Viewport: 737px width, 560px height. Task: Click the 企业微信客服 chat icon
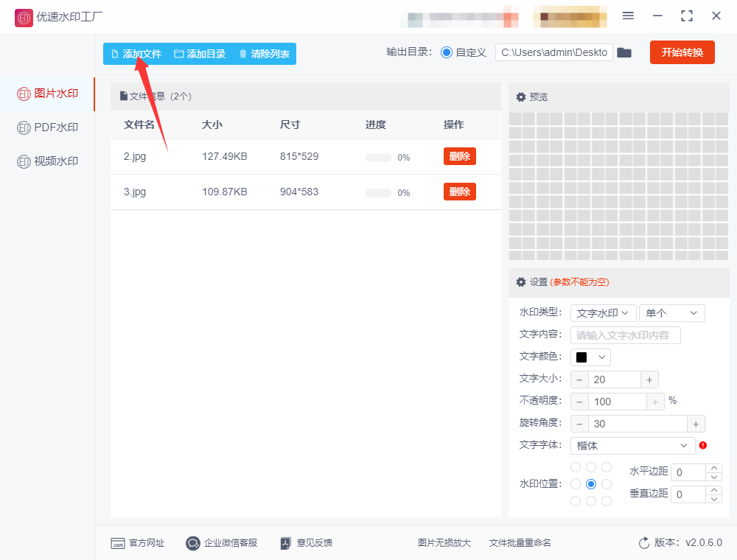[x=192, y=544]
